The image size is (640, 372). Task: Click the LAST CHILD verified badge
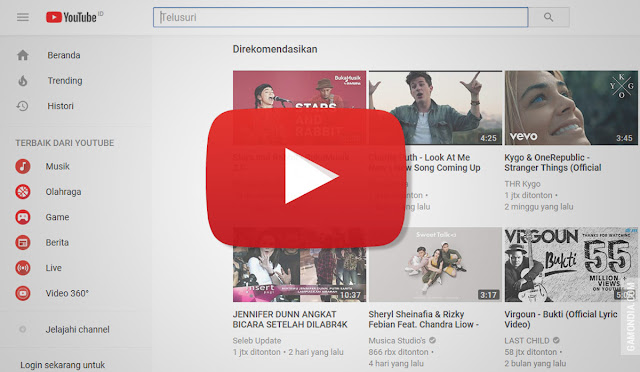(x=556, y=340)
